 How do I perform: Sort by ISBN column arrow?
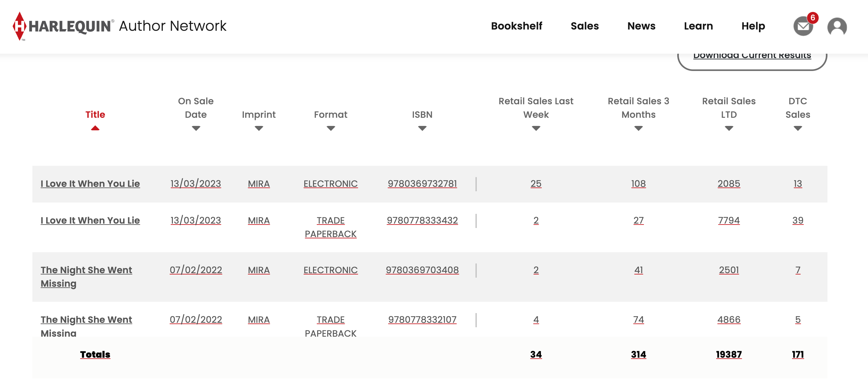point(422,128)
